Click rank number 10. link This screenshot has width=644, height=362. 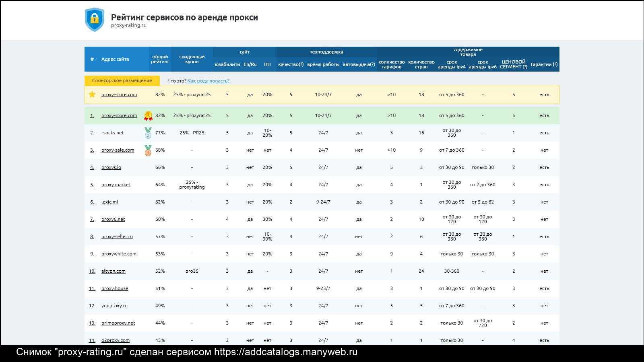coord(92,271)
